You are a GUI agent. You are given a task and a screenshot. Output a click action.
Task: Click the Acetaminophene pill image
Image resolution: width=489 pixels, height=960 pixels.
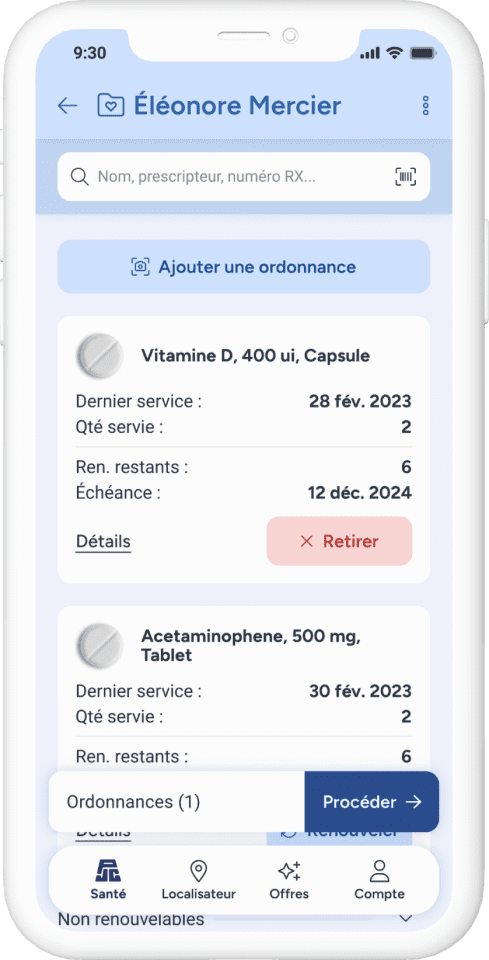[x=99, y=646]
